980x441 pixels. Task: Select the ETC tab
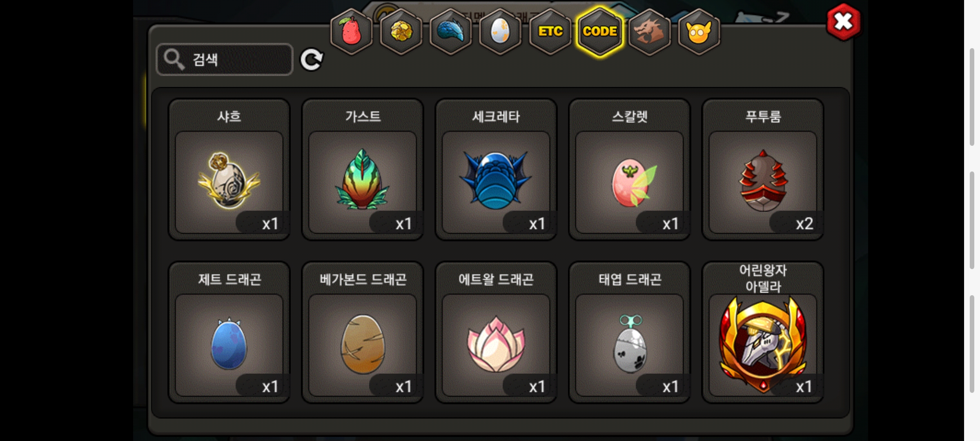coord(550,31)
